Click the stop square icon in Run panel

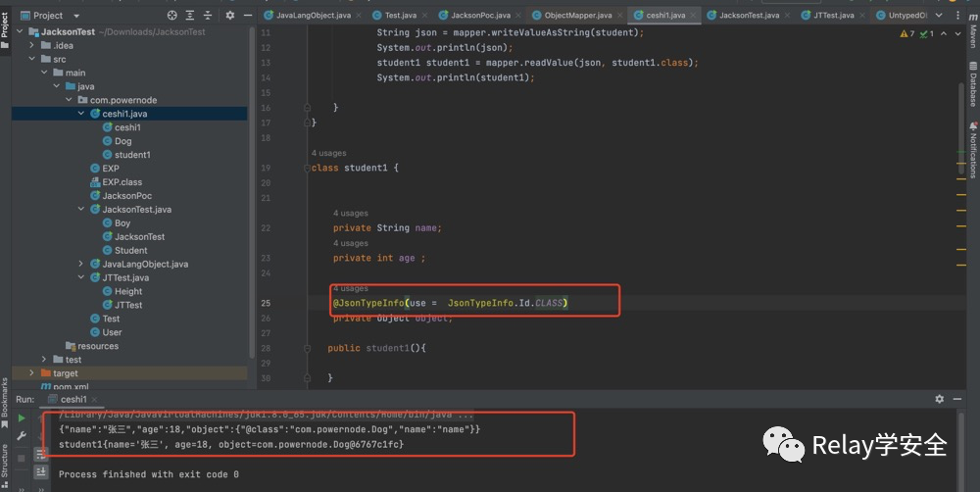[22, 458]
